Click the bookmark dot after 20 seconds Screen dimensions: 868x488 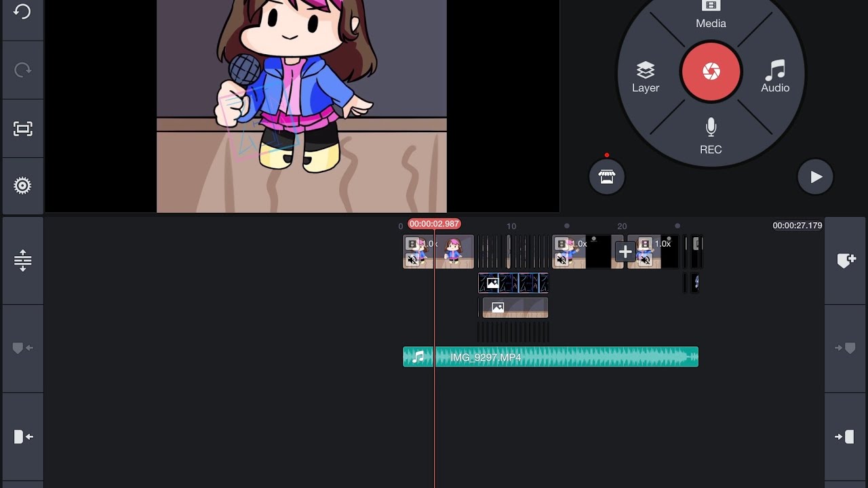(x=677, y=226)
